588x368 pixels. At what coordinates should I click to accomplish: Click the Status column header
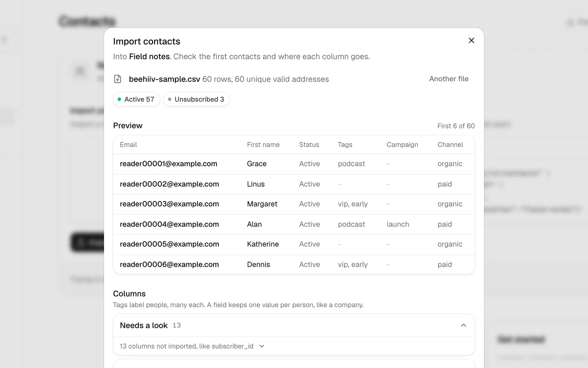pos(309,145)
